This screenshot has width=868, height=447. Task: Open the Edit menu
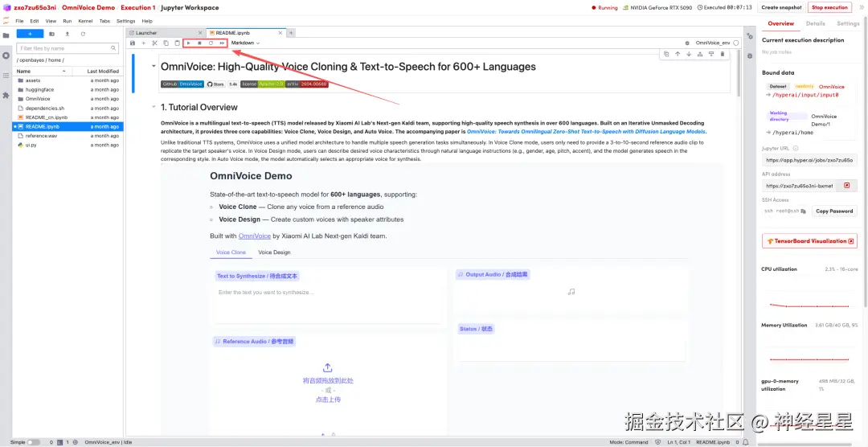coord(35,21)
